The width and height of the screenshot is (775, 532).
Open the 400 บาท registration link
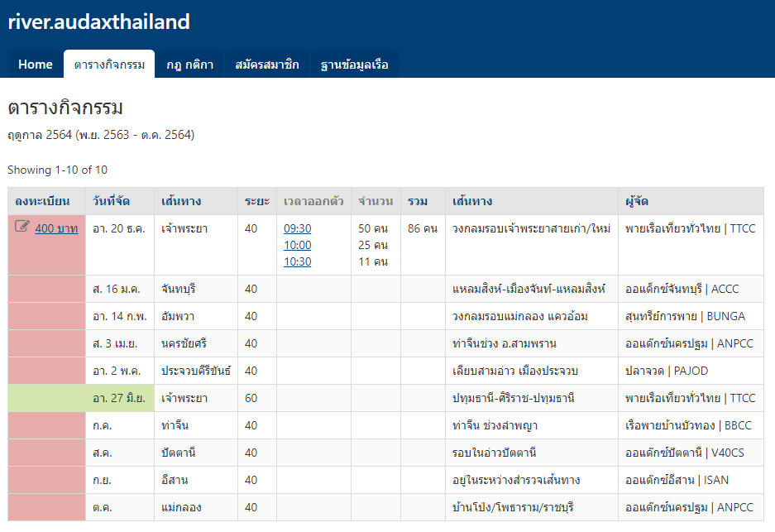pos(56,228)
